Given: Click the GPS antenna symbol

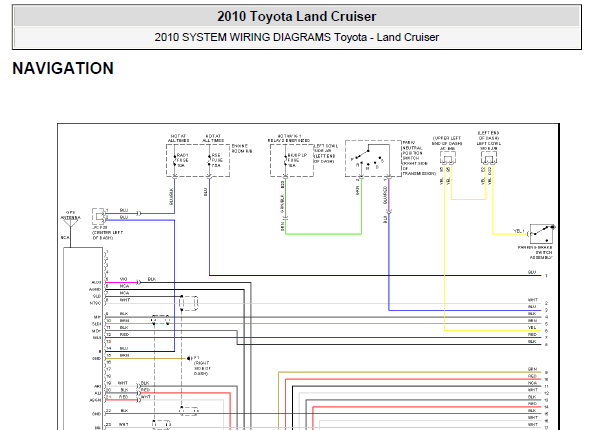Looking at the screenshot, I should 70,222.
